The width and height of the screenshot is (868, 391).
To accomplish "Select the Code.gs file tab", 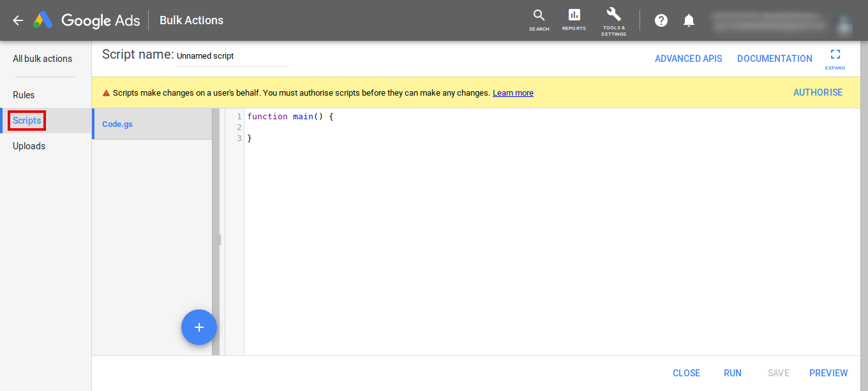I will [117, 124].
